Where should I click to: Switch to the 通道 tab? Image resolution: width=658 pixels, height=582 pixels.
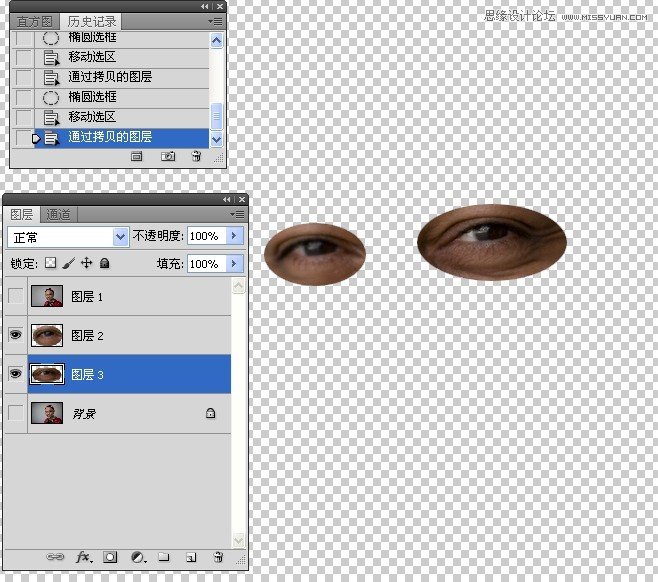click(x=58, y=214)
